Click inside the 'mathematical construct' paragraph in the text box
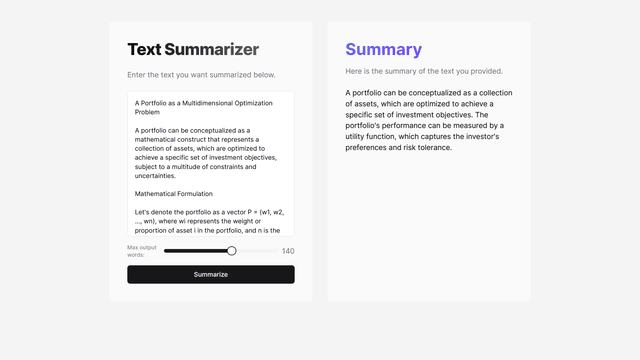The image size is (640, 360). (x=197, y=140)
